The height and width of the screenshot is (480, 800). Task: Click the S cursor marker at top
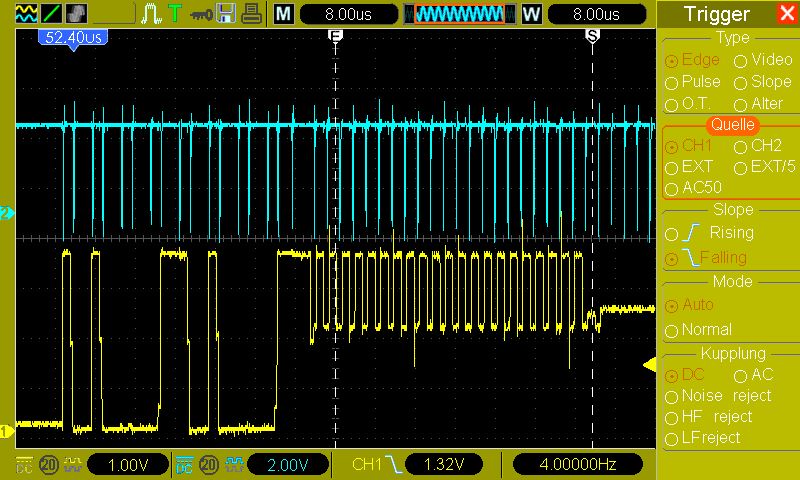coord(592,35)
